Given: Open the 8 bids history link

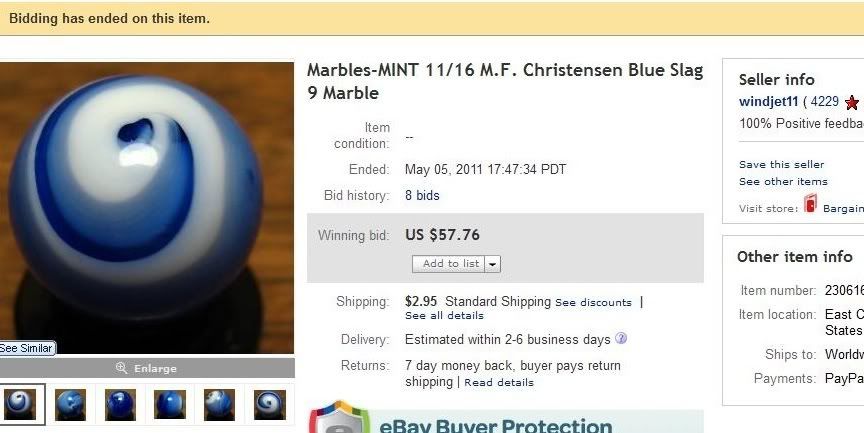Looking at the screenshot, I should coord(422,196).
